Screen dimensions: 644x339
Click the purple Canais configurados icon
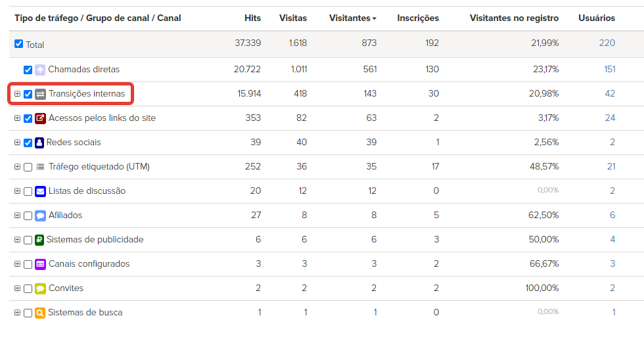pos(40,264)
